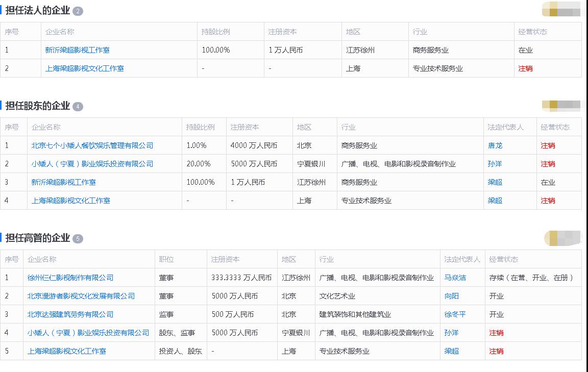Open 小矮人（宁夏）影业娱乐投资有限公司 in the 担任股东的企业 table
The width and height of the screenshot is (588, 372).
[x=92, y=164]
